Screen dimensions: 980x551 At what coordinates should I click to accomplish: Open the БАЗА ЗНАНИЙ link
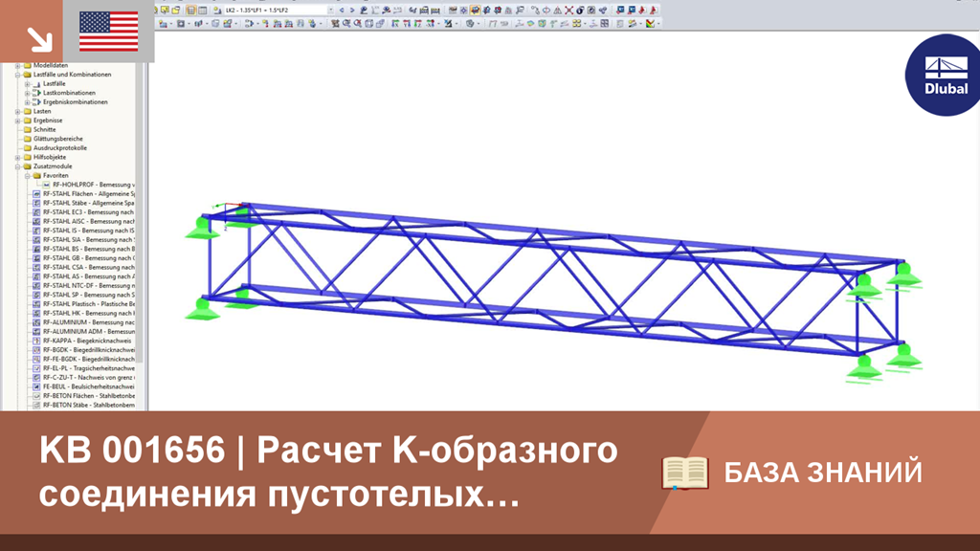tap(822, 473)
